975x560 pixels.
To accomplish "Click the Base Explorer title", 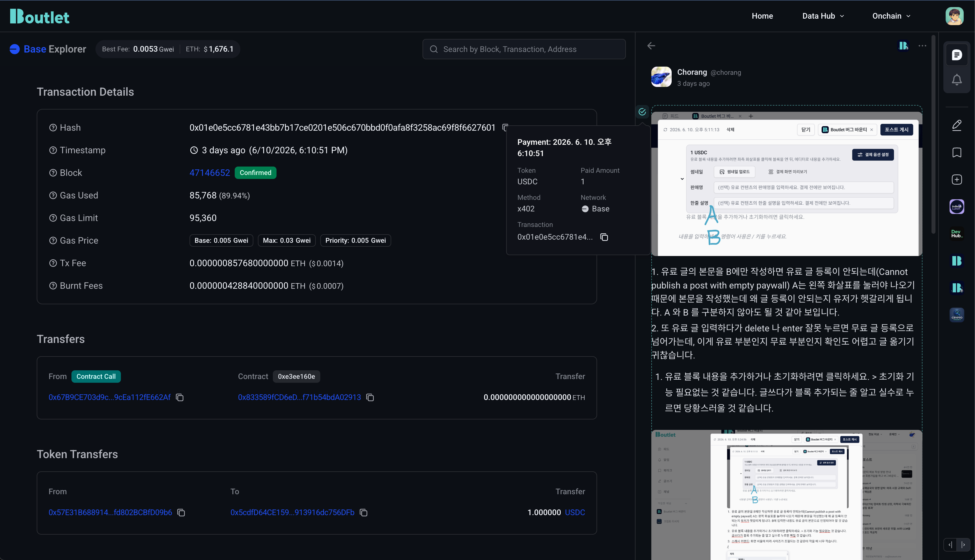I will tap(55, 49).
